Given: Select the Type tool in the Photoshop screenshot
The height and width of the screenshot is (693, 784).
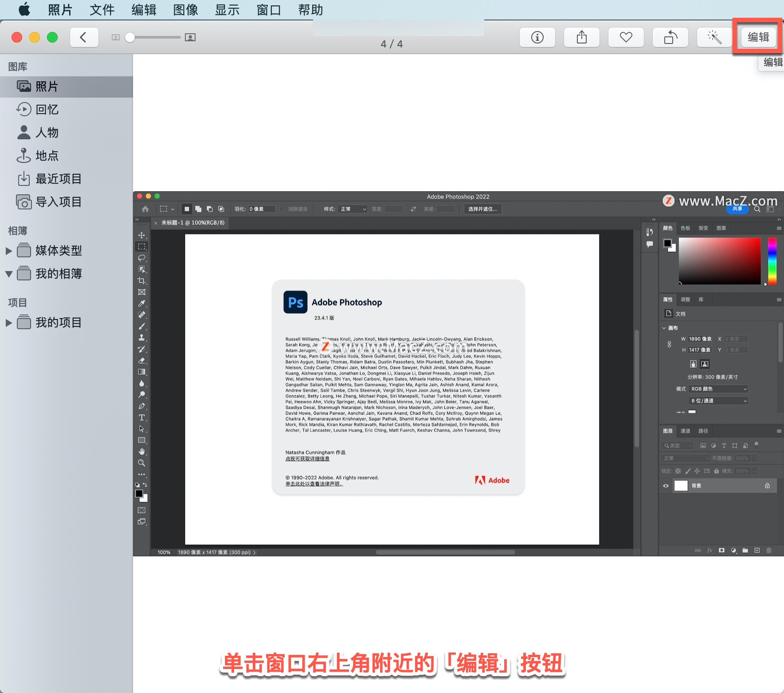Looking at the screenshot, I should (142, 417).
